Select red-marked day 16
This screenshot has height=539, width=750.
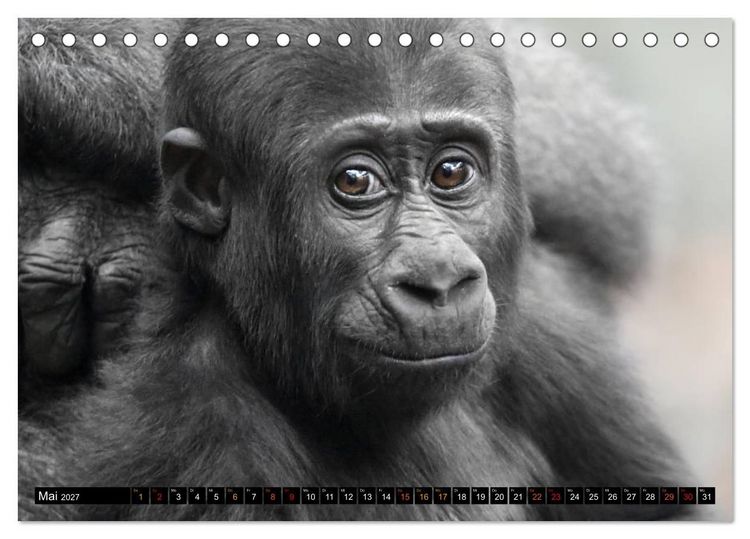pos(423,496)
